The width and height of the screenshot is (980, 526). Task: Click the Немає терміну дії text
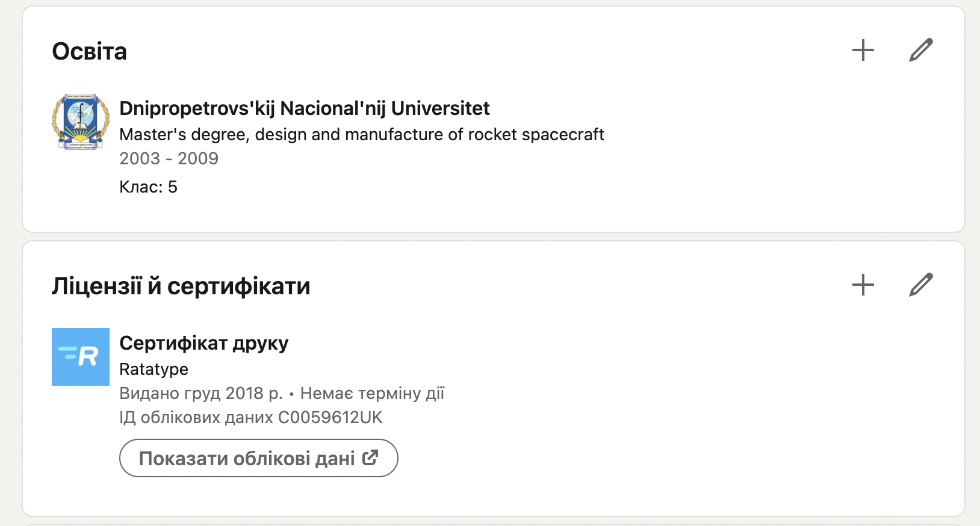(x=372, y=394)
